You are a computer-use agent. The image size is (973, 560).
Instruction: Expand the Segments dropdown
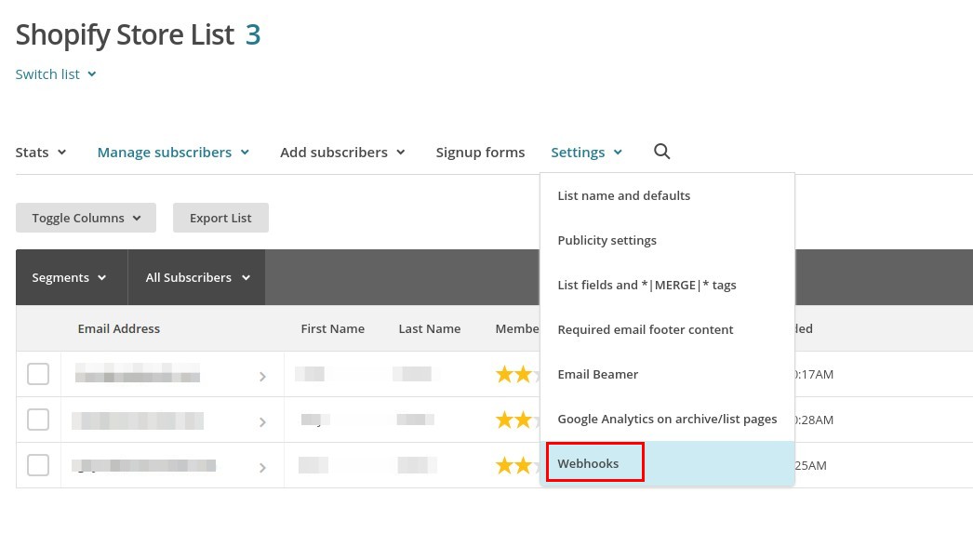(x=72, y=277)
